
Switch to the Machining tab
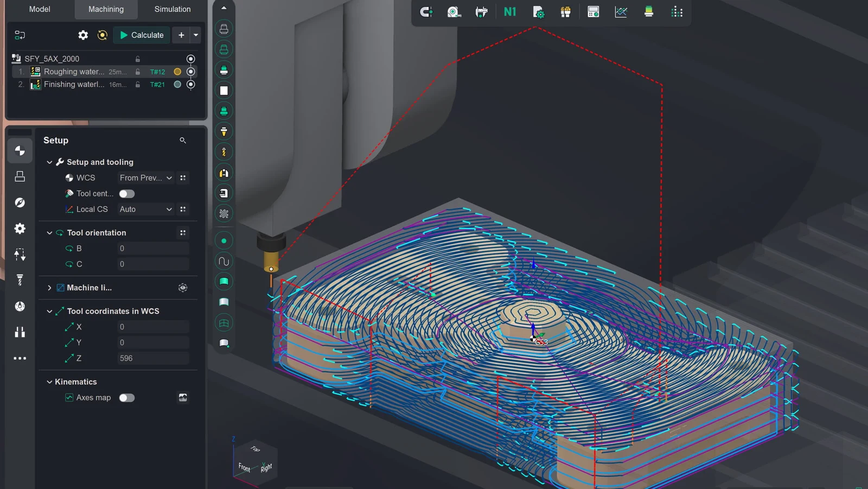106,9
